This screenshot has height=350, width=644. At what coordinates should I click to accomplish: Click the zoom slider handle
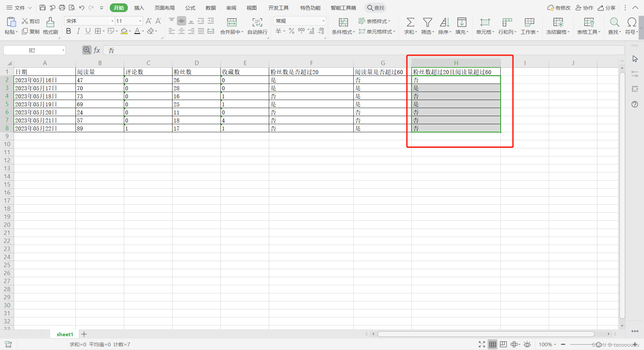coord(598,345)
